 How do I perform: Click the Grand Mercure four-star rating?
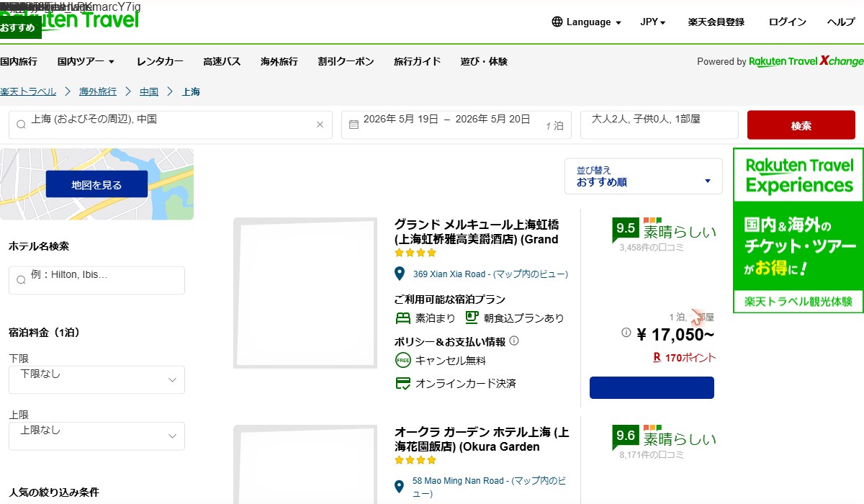415,253
